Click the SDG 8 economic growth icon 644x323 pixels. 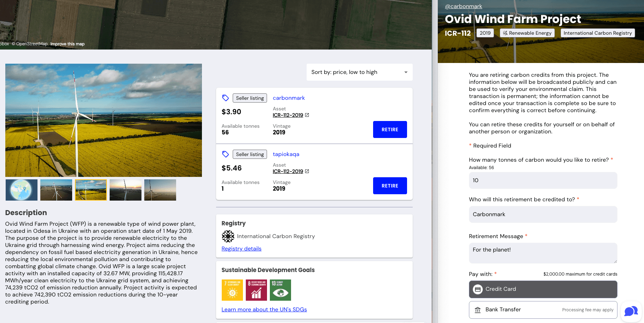[x=256, y=290]
